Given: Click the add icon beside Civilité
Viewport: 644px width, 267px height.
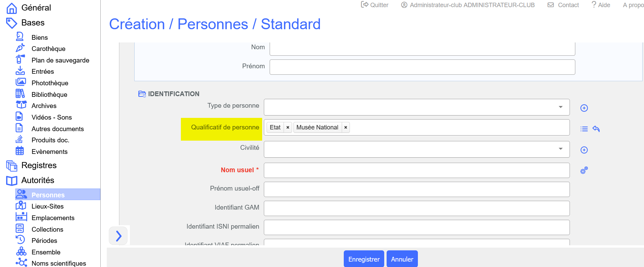Looking at the screenshot, I should [x=584, y=150].
